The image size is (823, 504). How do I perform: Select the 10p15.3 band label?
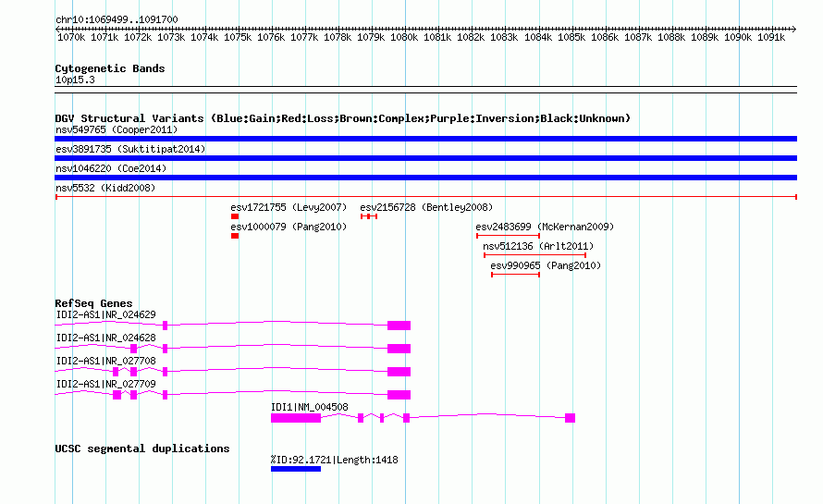pyautogui.click(x=75, y=80)
